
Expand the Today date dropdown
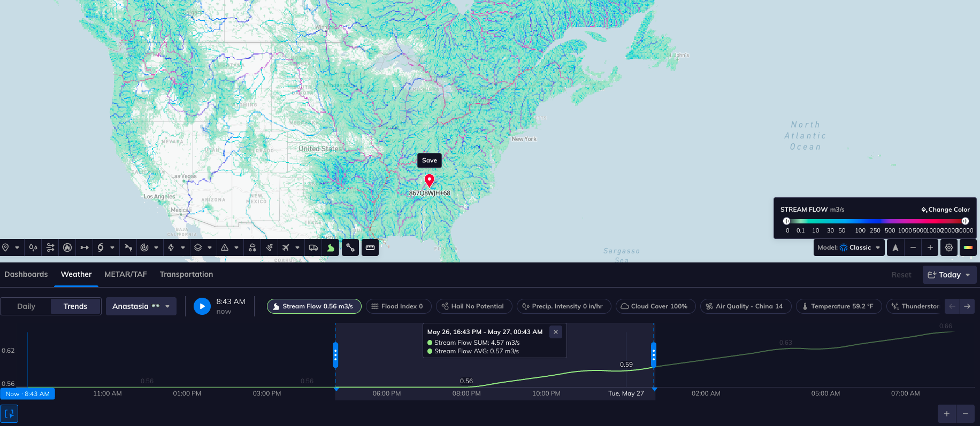949,275
